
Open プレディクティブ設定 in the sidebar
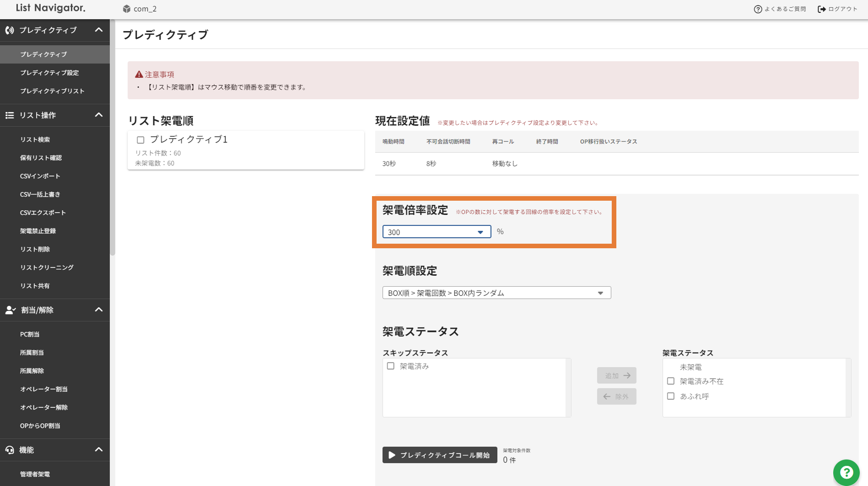pos(49,73)
